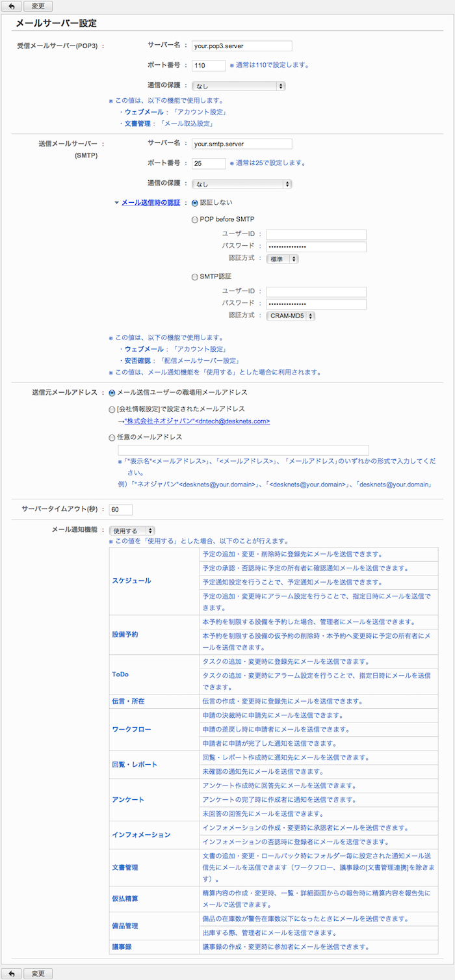The height and width of the screenshot is (980, 455).
Task: Click 文書管理 row heading in table
Action: (125, 867)
